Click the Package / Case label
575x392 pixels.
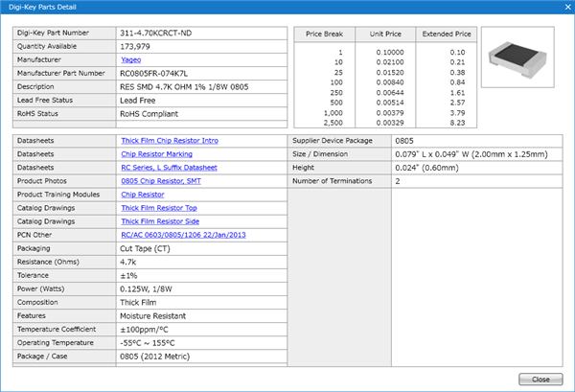(42, 357)
